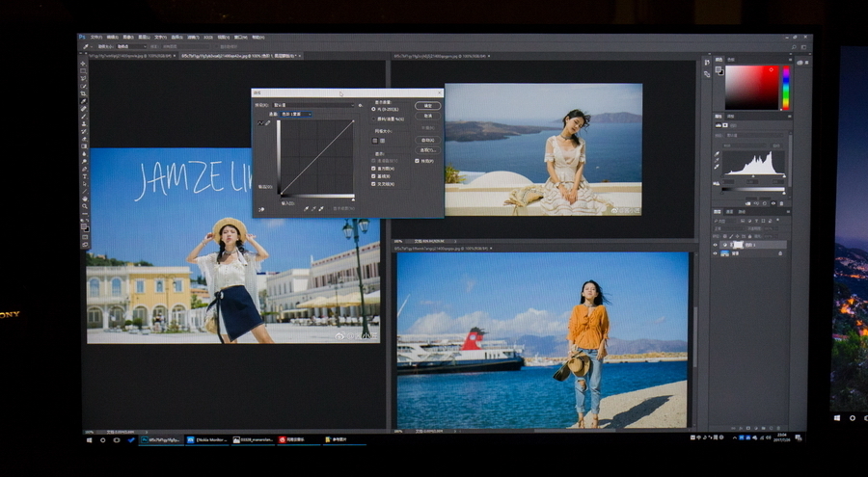The width and height of the screenshot is (868, 477).
Task: Open the Windows Start menu
Action: pos(89,440)
